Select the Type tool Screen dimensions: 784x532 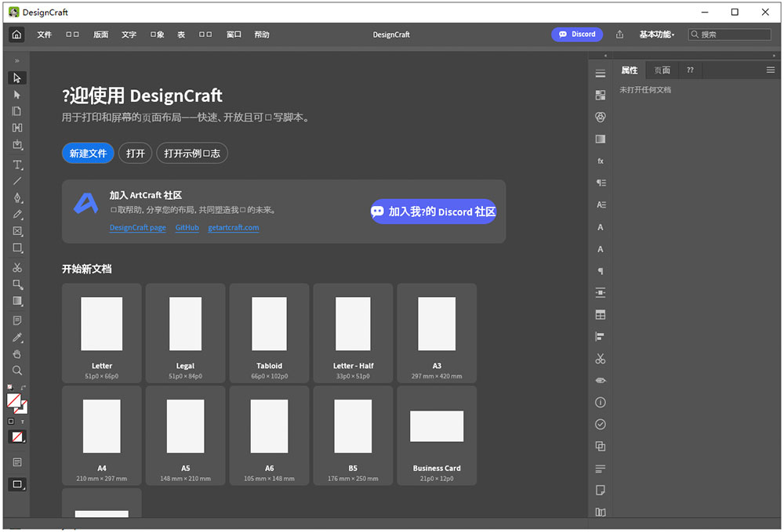17,165
